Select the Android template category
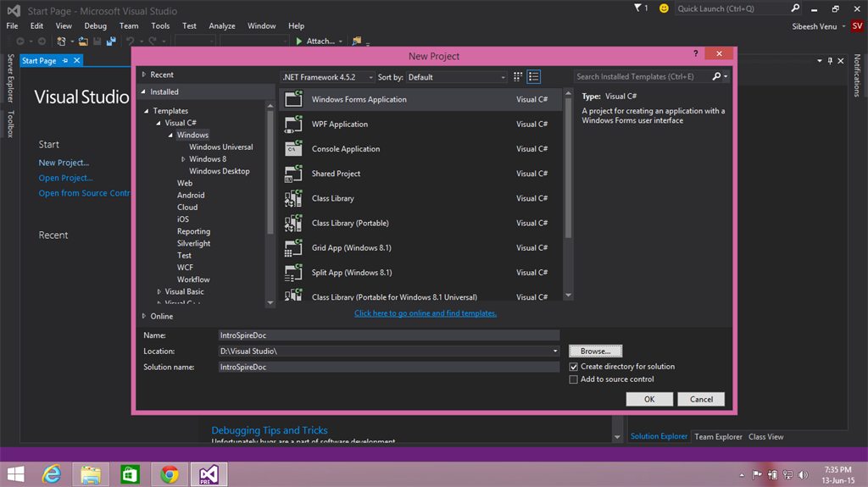The height and width of the screenshot is (487, 868). click(x=191, y=196)
